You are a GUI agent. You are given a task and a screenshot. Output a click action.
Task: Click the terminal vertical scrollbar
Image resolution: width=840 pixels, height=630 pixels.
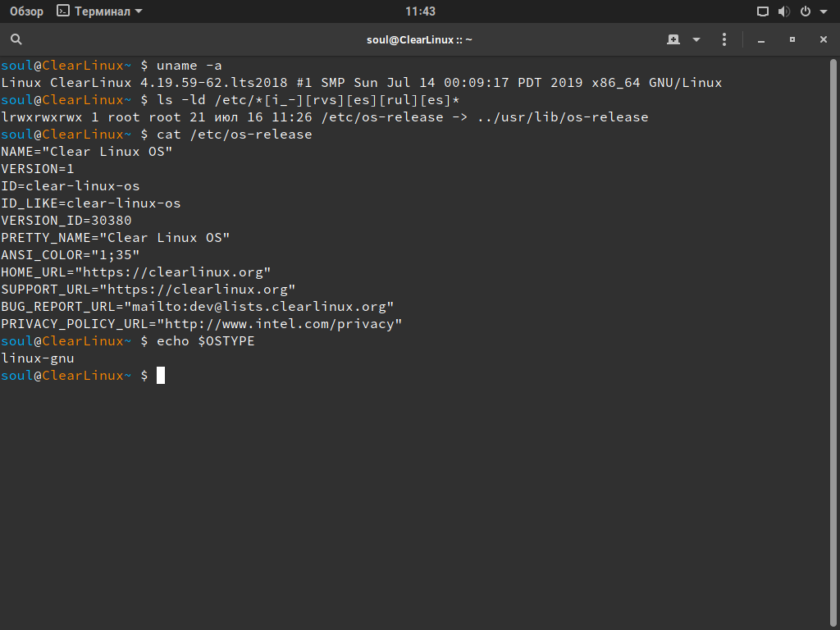click(x=833, y=343)
